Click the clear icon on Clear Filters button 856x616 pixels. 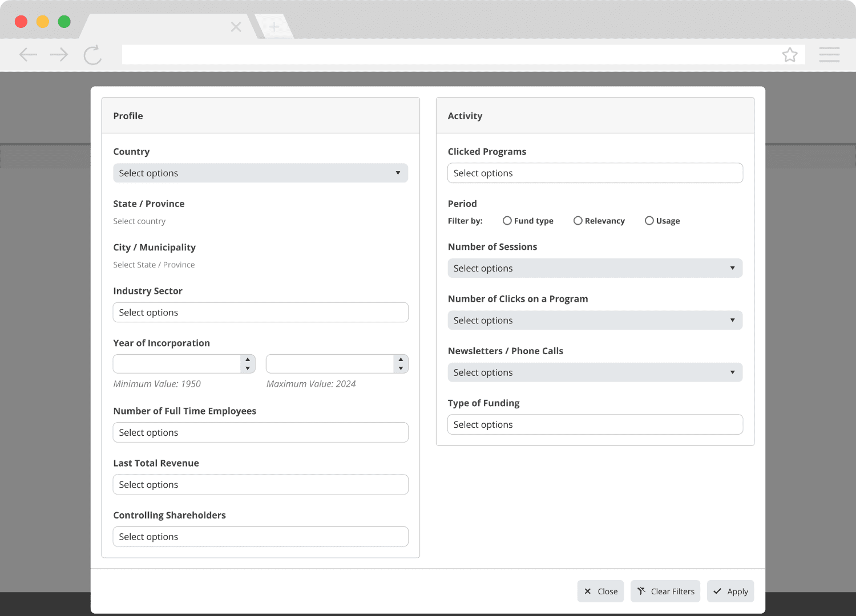(641, 591)
